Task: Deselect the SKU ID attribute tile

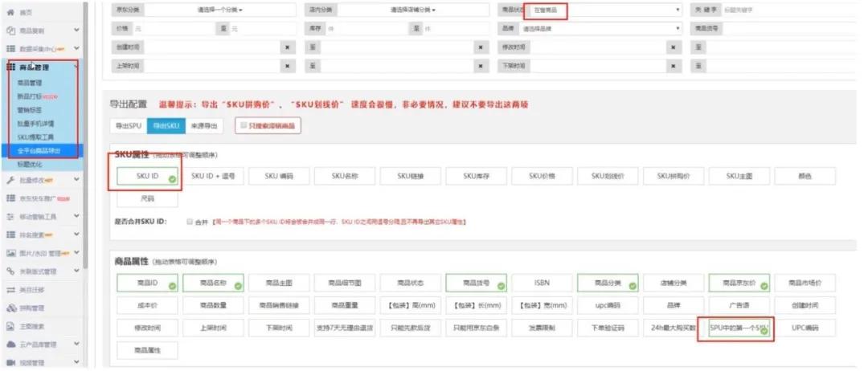Action: point(147,177)
